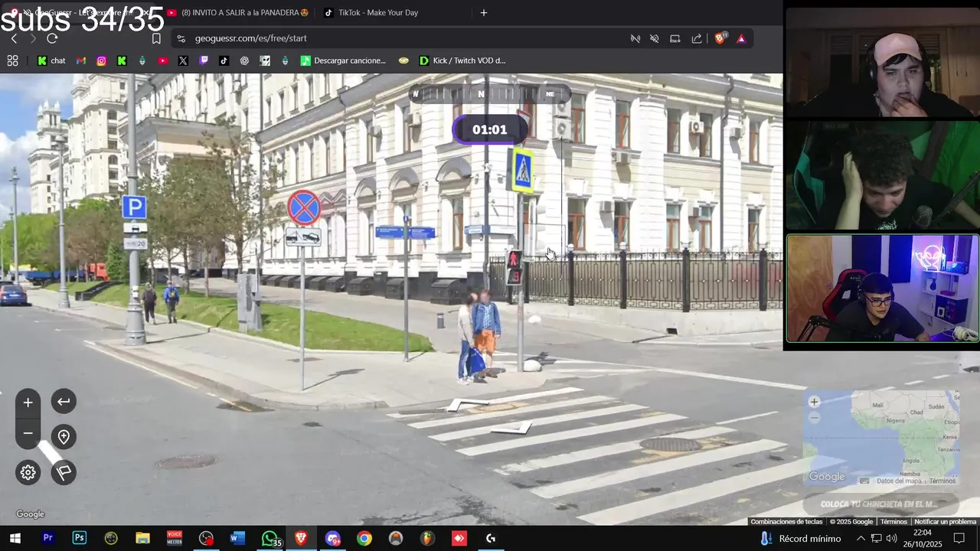Open Chrome from taskbar
Image resolution: width=980 pixels, height=551 pixels.
pos(364,538)
